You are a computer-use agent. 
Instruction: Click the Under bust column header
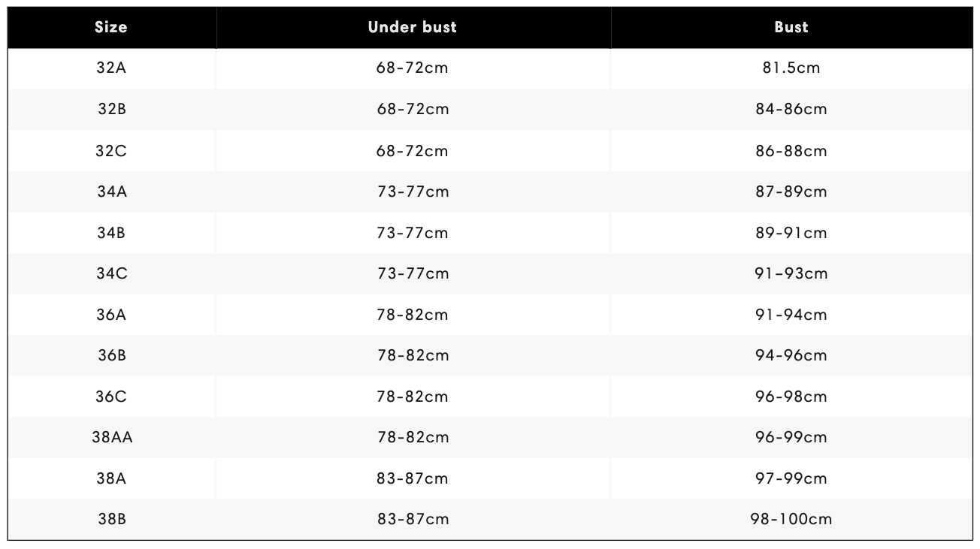[413, 28]
